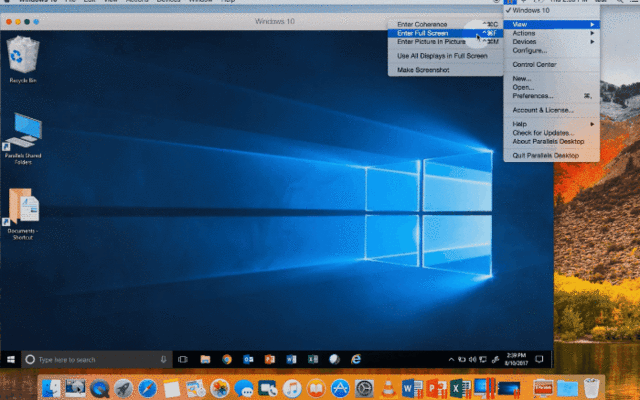Open the blue folder stack in the Dock
Image resolution: width=640 pixels, height=400 pixels.
[567, 388]
